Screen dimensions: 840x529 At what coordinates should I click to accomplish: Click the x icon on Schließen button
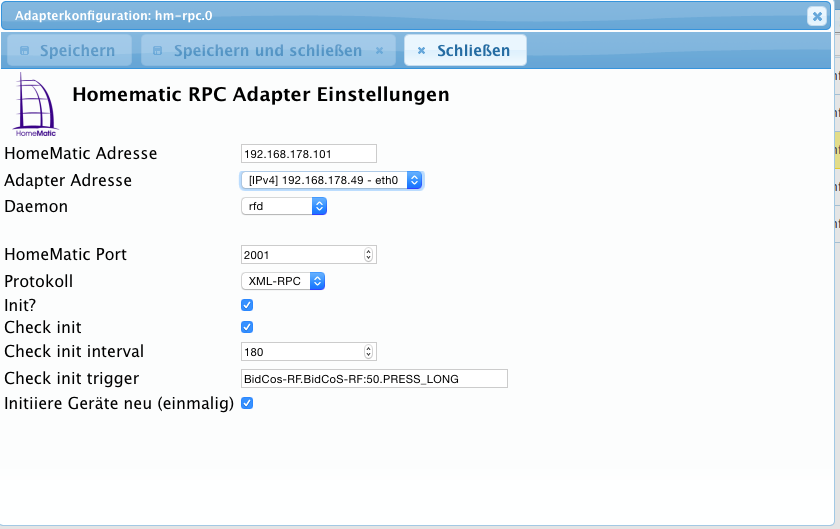tap(422, 51)
